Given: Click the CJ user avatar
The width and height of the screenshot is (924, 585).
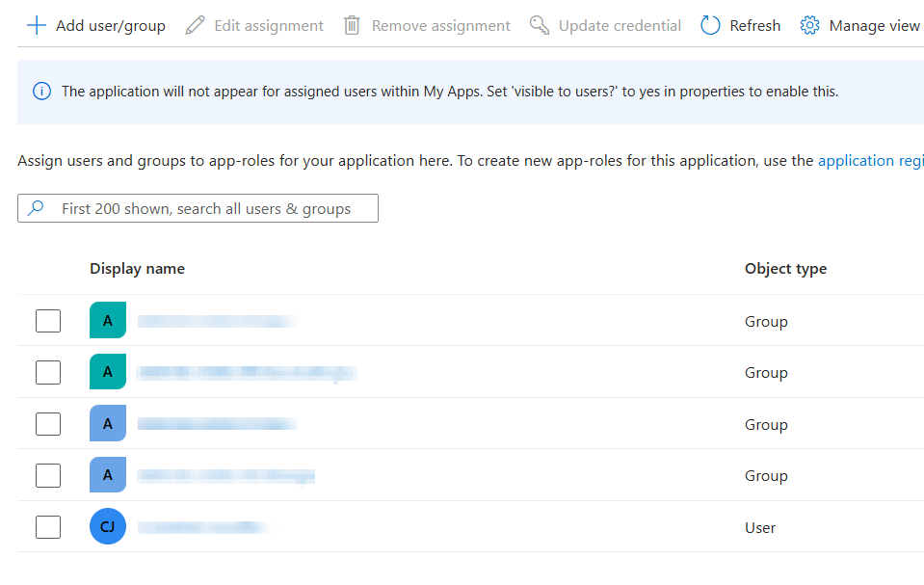Looking at the screenshot, I should click(x=108, y=526).
